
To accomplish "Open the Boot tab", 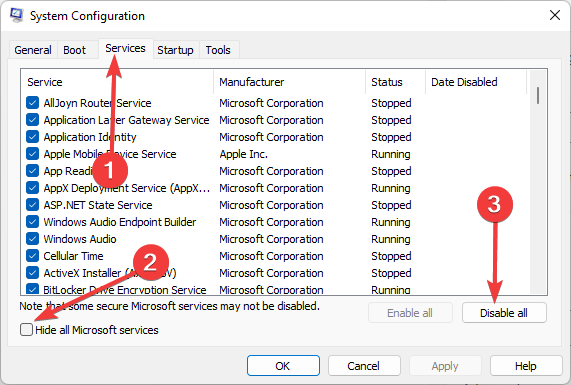I will [75, 50].
